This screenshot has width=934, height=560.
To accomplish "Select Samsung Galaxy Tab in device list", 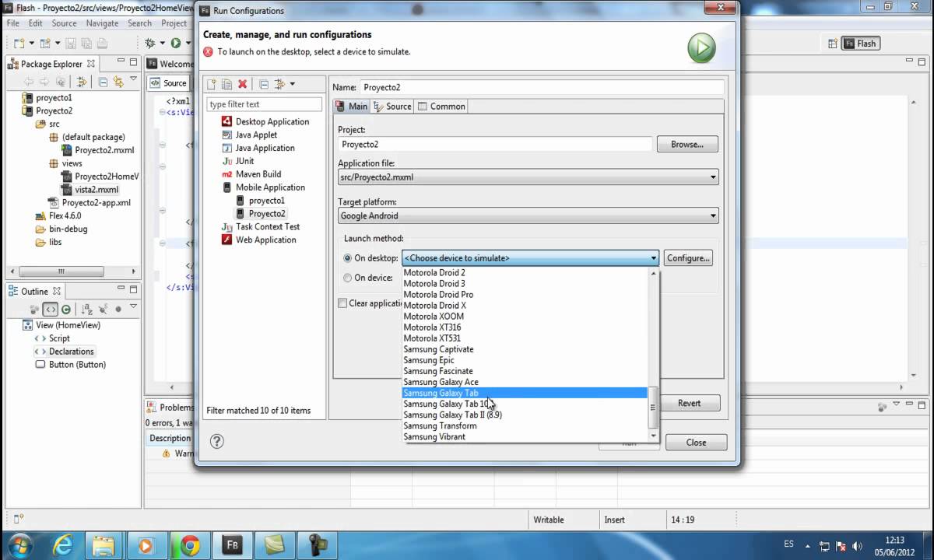I will coord(525,393).
